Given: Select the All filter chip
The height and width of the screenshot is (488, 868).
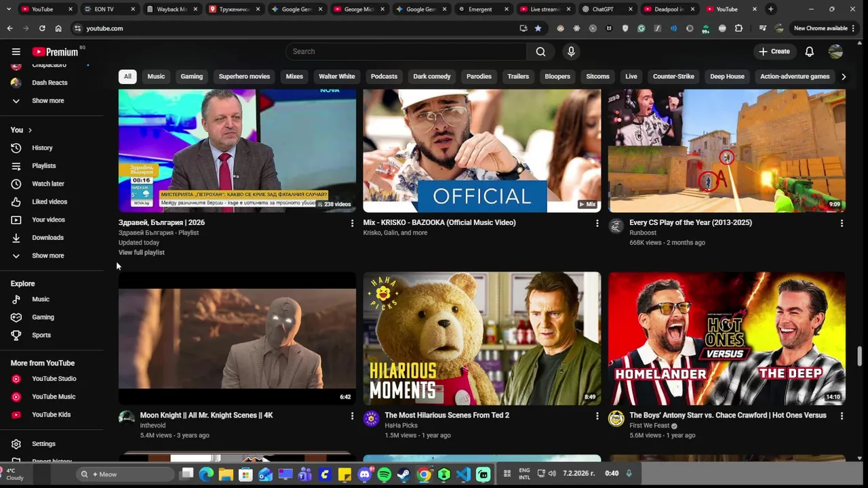Looking at the screenshot, I should point(127,77).
